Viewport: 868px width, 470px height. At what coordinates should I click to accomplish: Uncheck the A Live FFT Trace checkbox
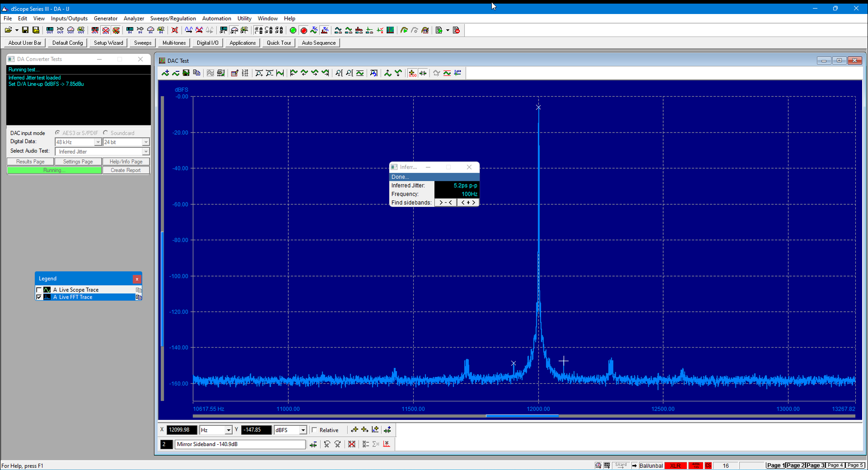pos(39,297)
